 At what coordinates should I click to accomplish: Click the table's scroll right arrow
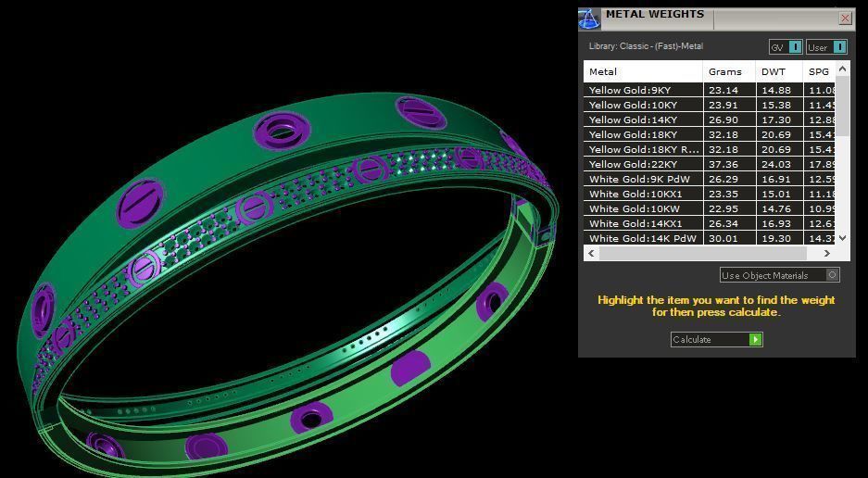tap(827, 253)
